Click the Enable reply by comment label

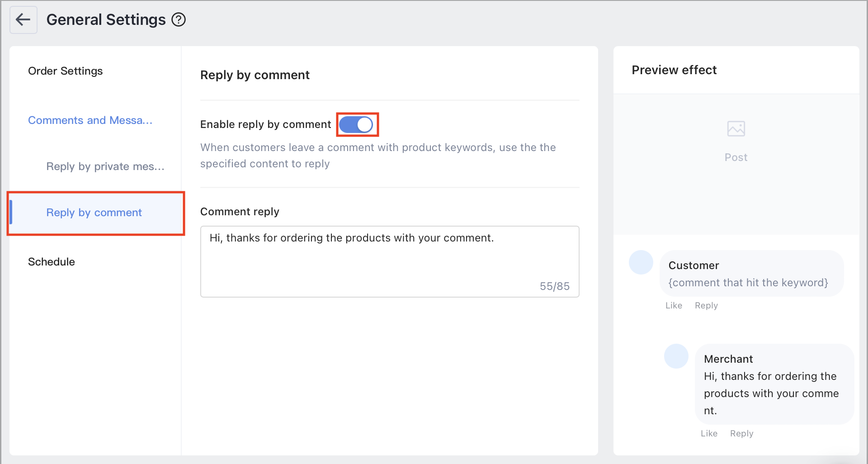tap(266, 124)
